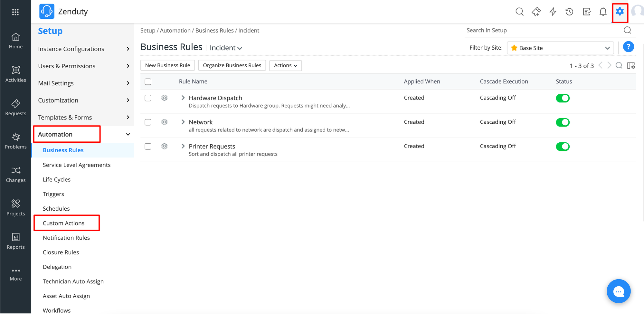
Task: Open the Printer Requests rule name
Action: (x=212, y=146)
